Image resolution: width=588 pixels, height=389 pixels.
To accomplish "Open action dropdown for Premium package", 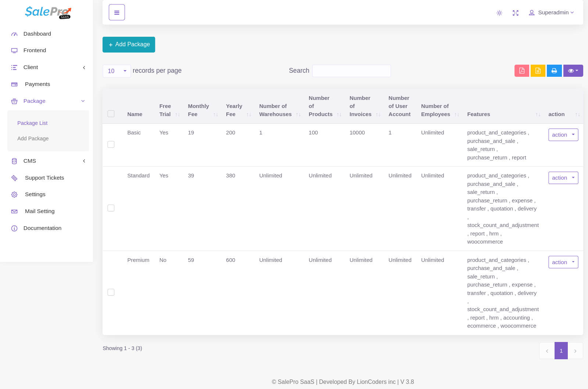I will click(563, 262).
